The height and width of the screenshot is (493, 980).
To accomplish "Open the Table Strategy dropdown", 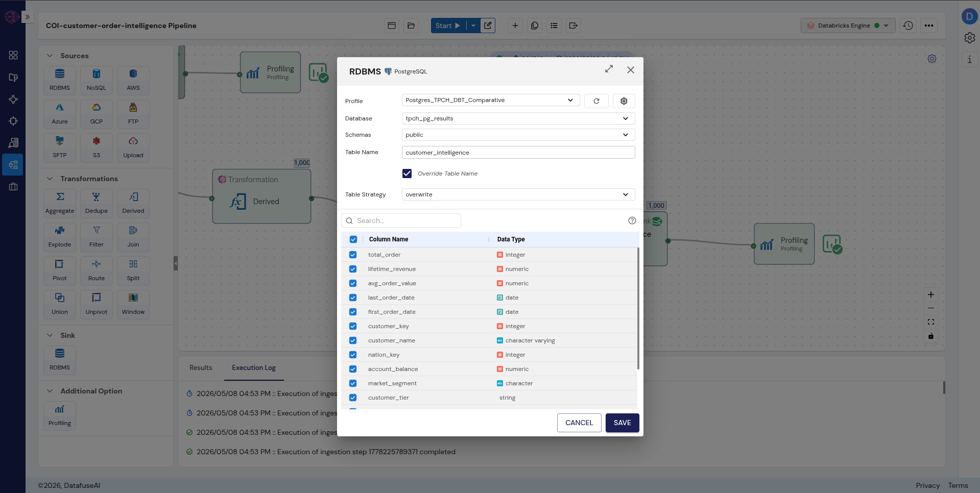I will (x=518, y=194).
